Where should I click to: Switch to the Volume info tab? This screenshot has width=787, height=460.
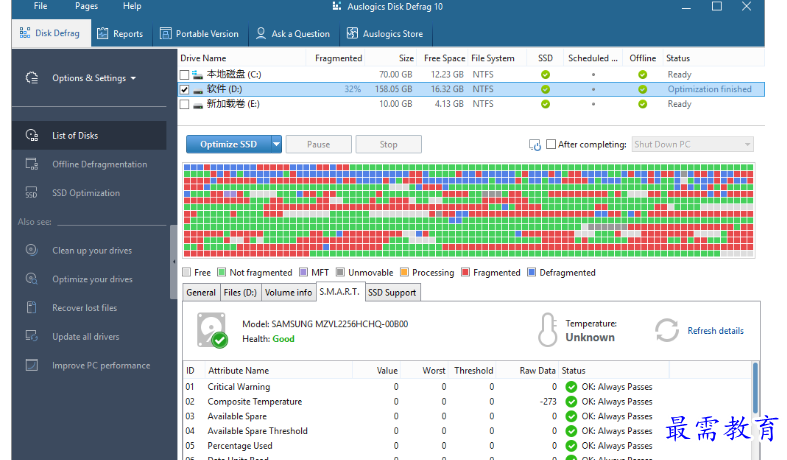[x=288, y=292]
